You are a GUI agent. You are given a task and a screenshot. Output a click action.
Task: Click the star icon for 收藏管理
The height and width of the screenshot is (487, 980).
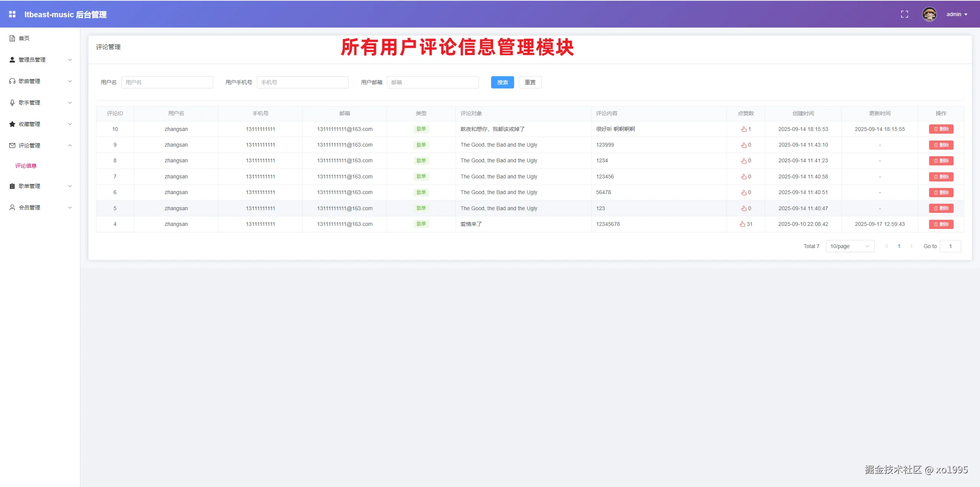(x=12, y=124)
